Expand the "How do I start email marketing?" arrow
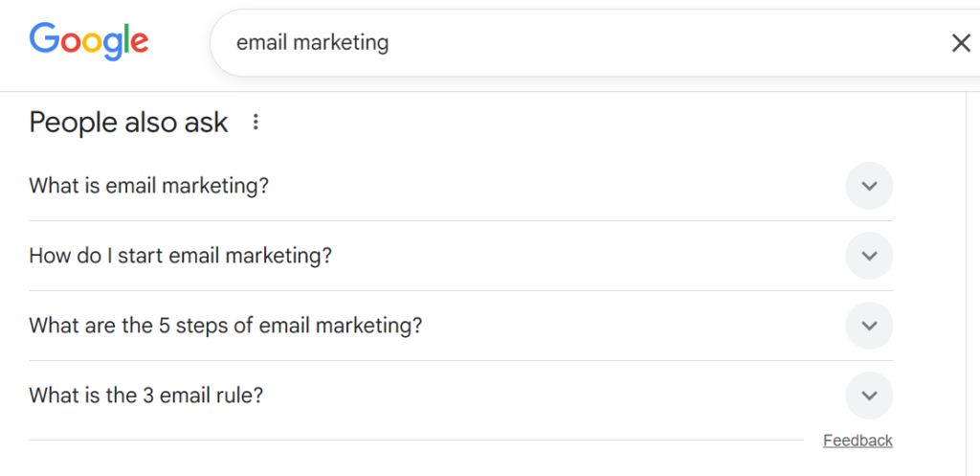 (869, 256)
